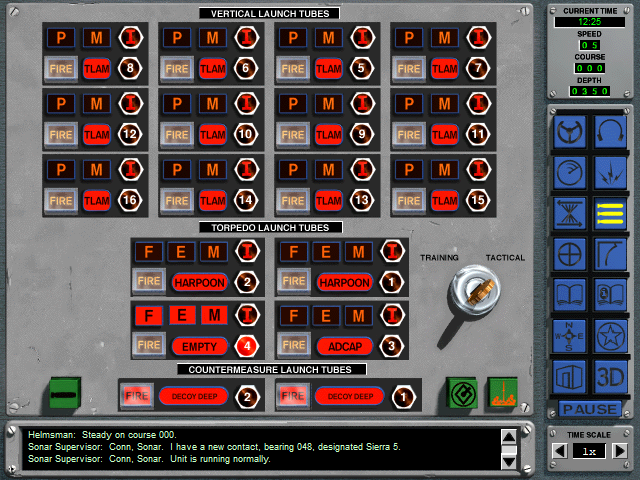Decrease time scale with left arrow
The width and height of the screenshot is (640, 480).
[560, 451]
